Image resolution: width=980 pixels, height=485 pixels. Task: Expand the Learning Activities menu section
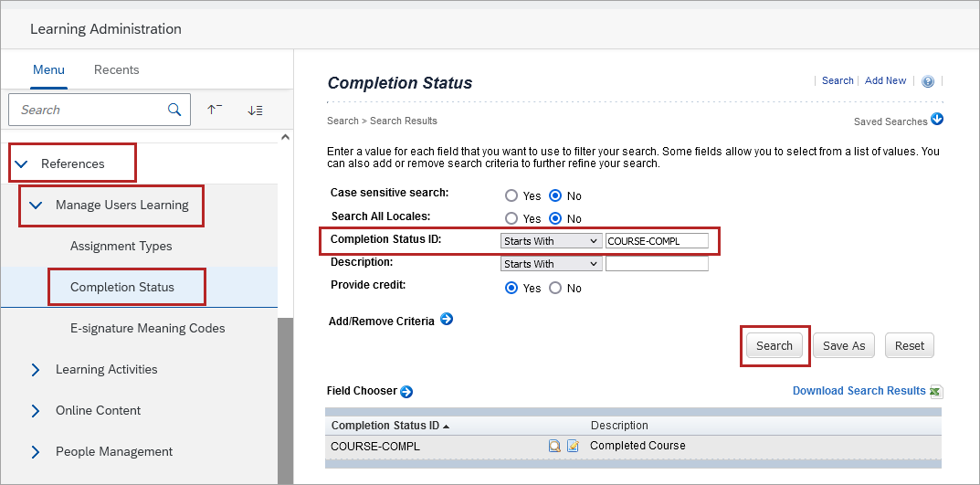pos(36,370)
